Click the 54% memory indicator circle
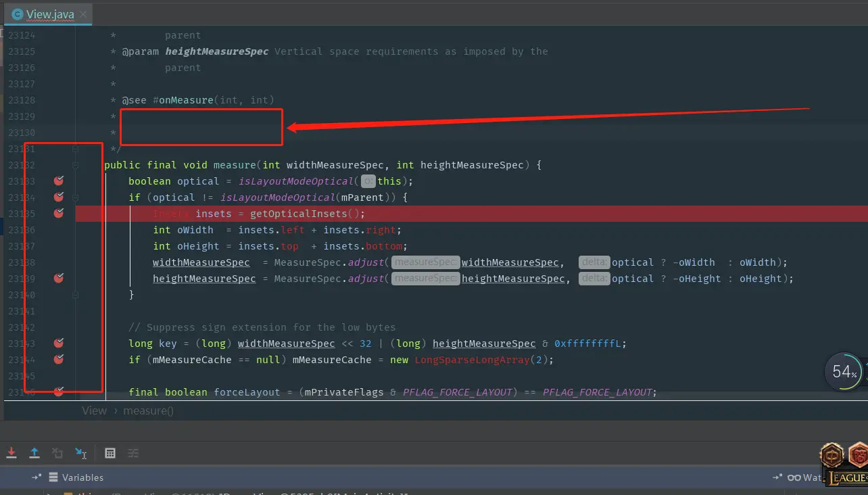Screen dimensions: 868x495 pos(844,371)
